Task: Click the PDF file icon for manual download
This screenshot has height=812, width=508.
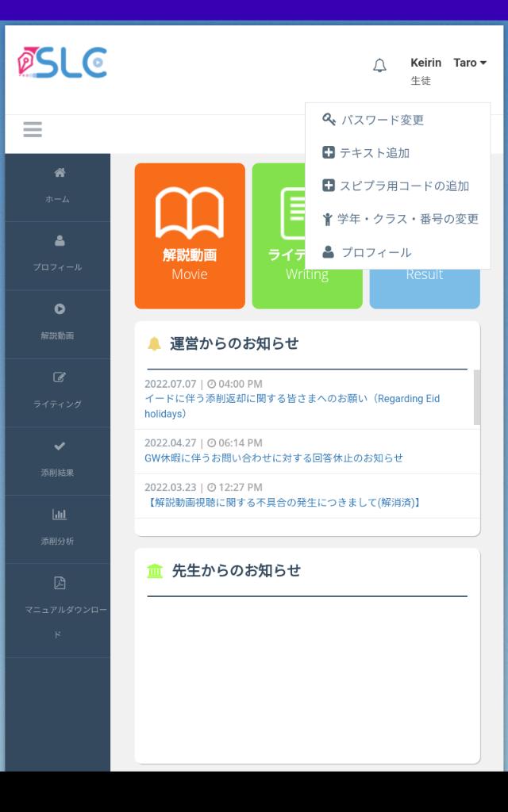Action: coord(60,583)
